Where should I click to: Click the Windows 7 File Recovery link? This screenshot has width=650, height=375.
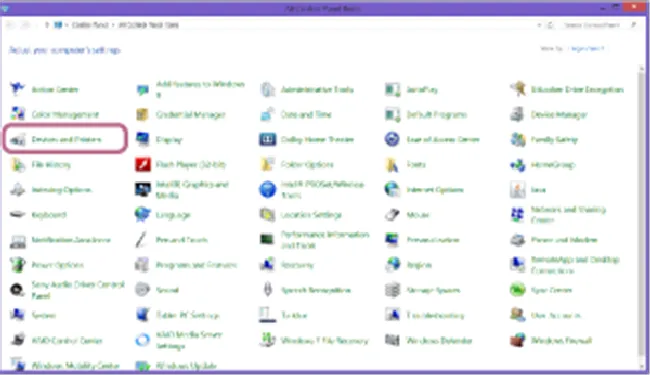(324, 341)
